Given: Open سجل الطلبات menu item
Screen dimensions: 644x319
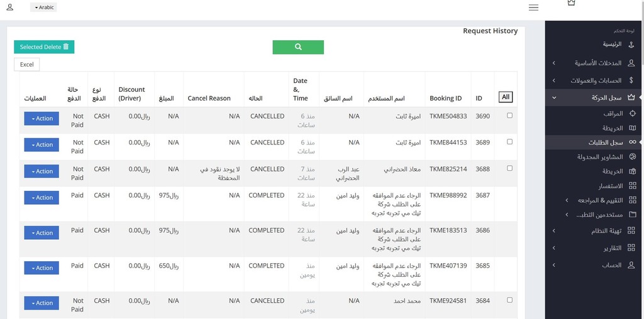Looking at the screenshot, I should pyautogui.click(x=594, y=143).
